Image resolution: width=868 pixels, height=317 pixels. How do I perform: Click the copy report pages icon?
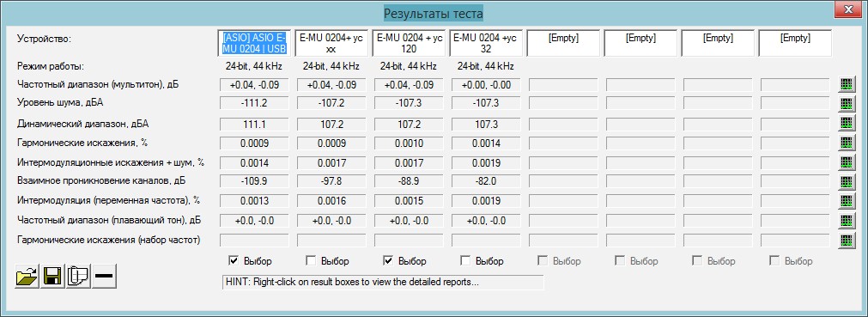point(78,276)
